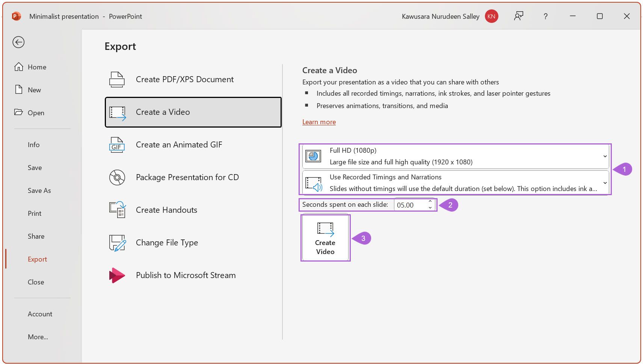The image size is (643, 364).
Task: Click the PowerPoint app logo
Action: pyautogui.click(x=17, y=16)
